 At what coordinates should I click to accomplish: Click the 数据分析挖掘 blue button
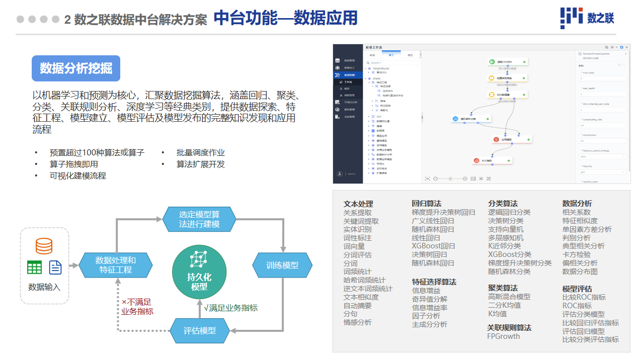(x=76, y=68)
